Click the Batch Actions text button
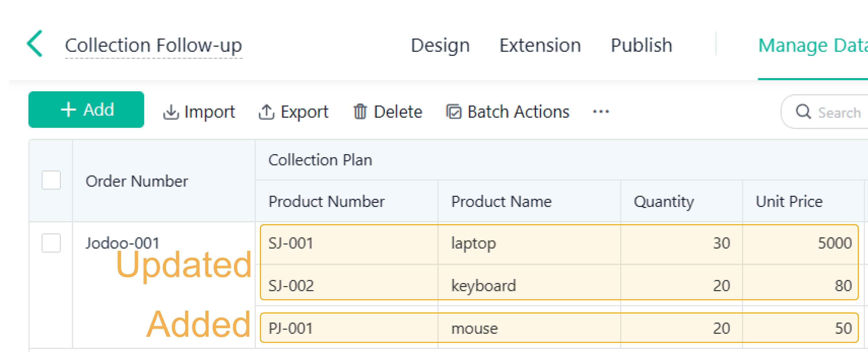The image size is (868, 352). [518, 112]
